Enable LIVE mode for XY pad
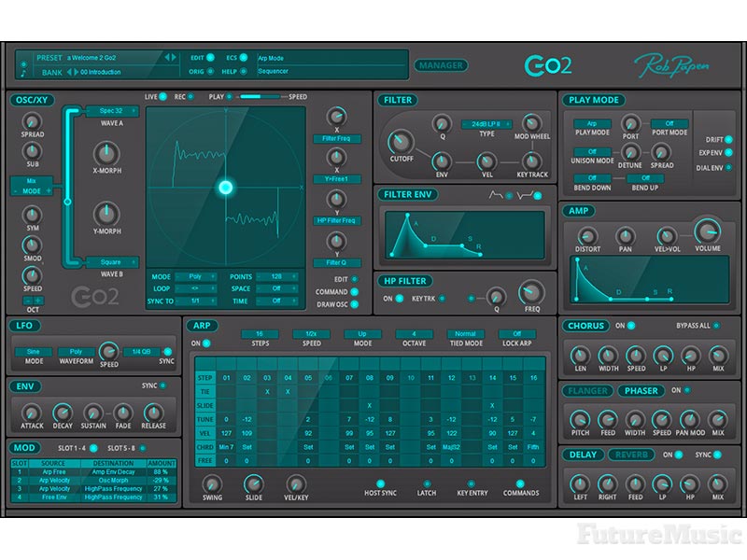Image resolution: width=747 pixels, height=560 pixels. click(162, 97)
